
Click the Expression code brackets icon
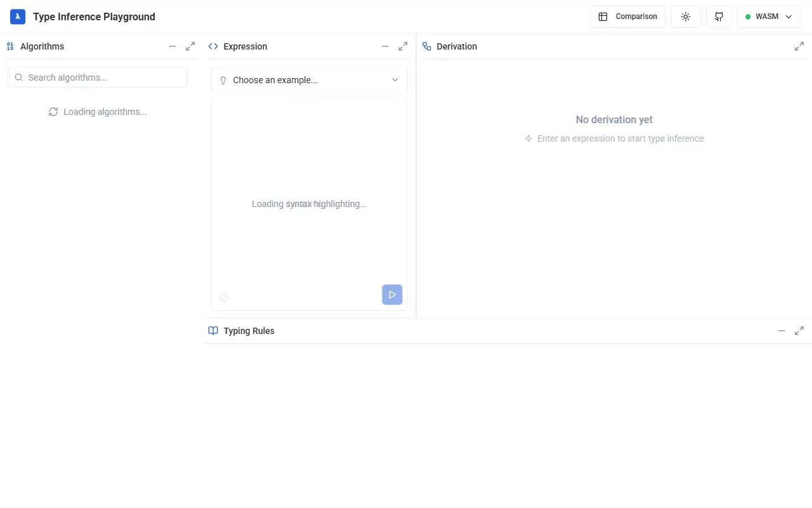(213, 46)
